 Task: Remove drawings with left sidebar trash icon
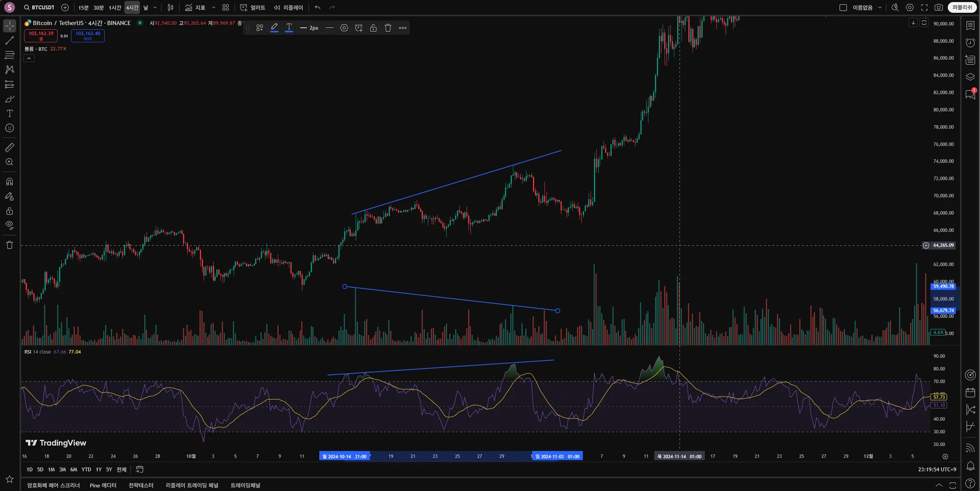[x=10, y=245]
